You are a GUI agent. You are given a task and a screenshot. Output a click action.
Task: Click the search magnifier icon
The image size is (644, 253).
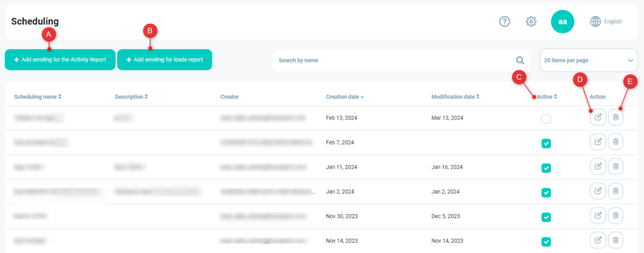[x=520, y=60]
